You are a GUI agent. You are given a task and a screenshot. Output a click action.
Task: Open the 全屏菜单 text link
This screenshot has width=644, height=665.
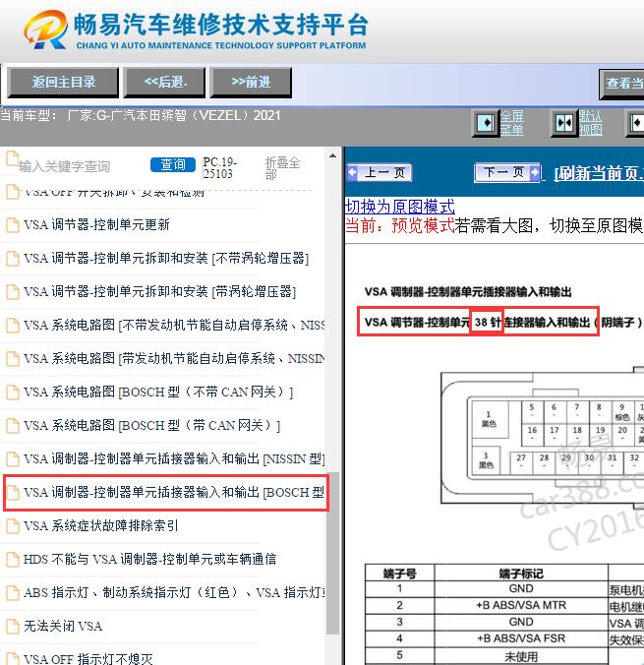pos(512,123)
